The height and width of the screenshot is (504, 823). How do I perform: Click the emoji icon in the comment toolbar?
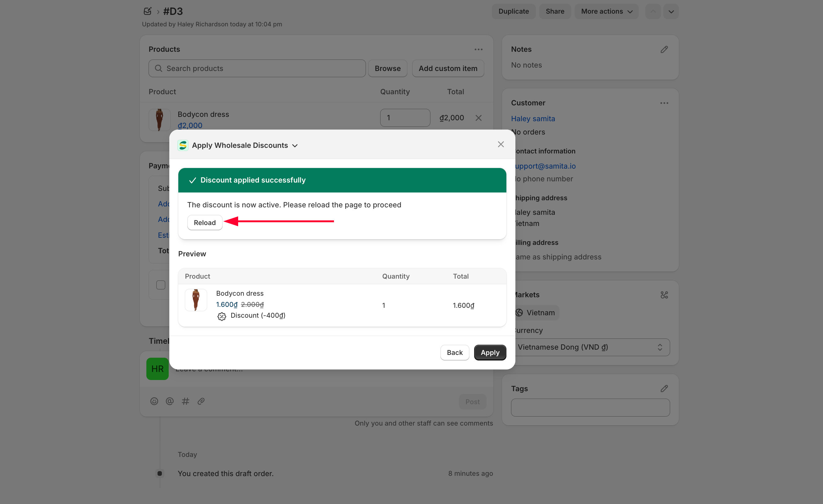point(154,401)
